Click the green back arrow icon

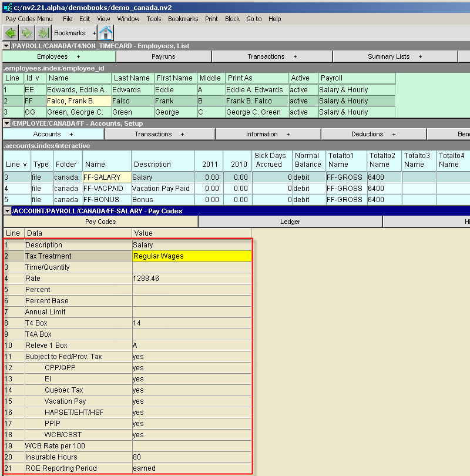coord(10,33)
